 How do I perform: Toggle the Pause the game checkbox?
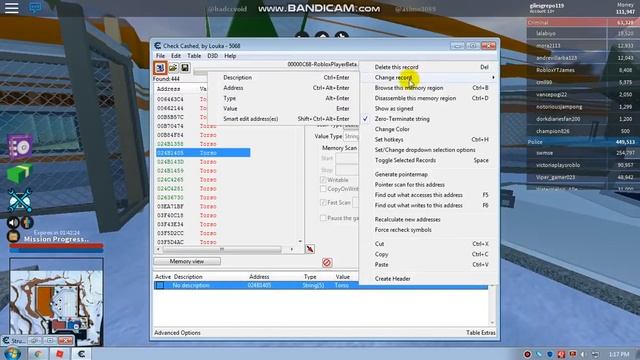(323, 218)
